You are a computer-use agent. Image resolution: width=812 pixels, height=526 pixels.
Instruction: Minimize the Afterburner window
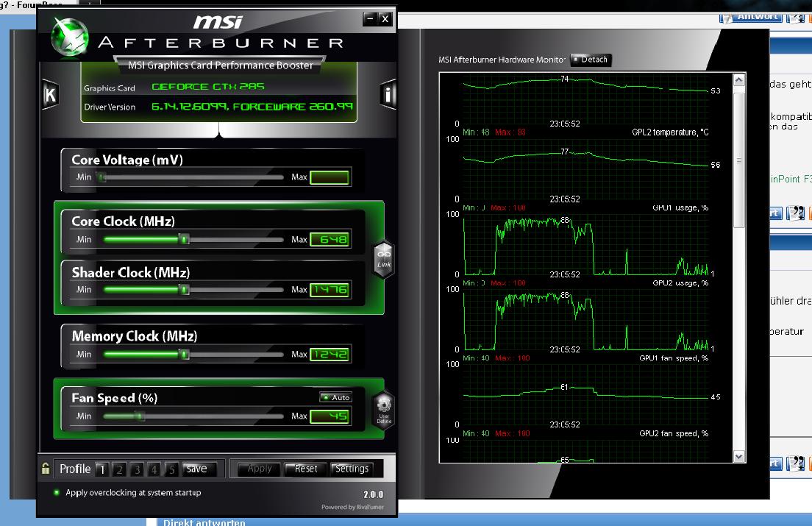pos(370,19)
